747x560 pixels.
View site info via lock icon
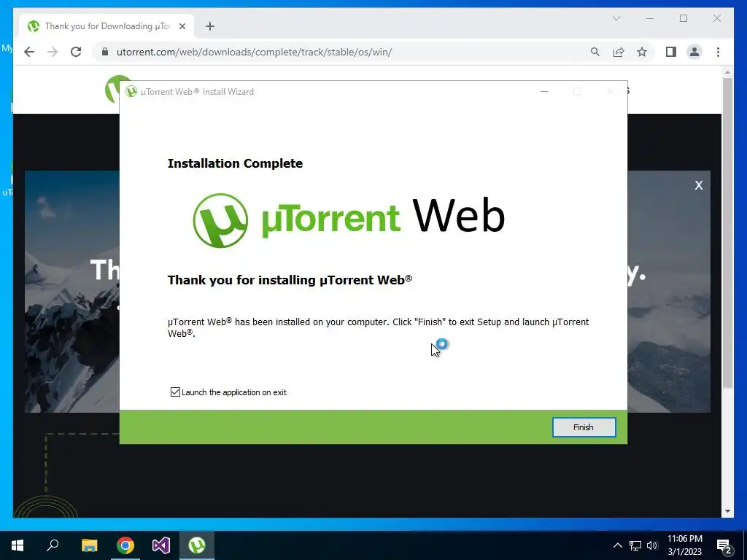click(105, 52)
